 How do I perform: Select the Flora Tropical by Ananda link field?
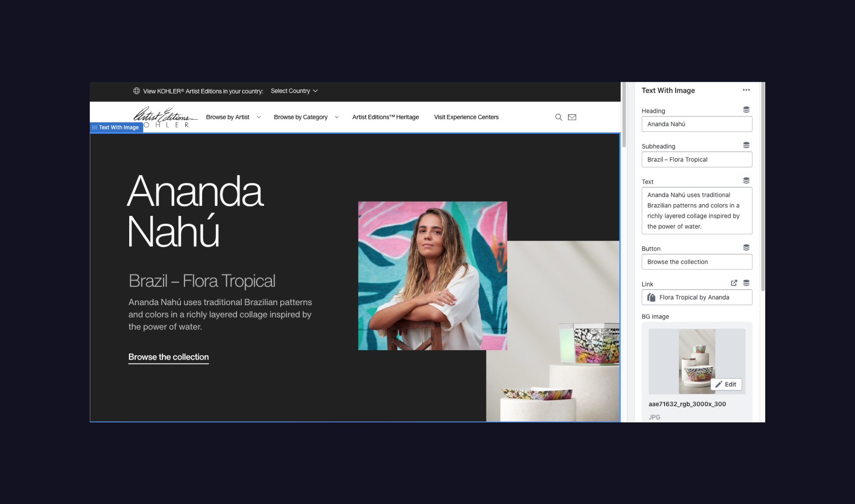click(x=696, y=298)
